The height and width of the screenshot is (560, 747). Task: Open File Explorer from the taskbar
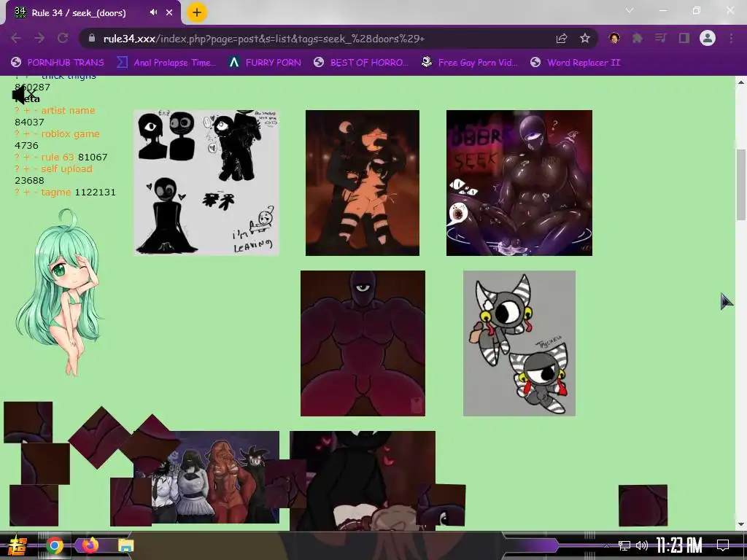125,545
